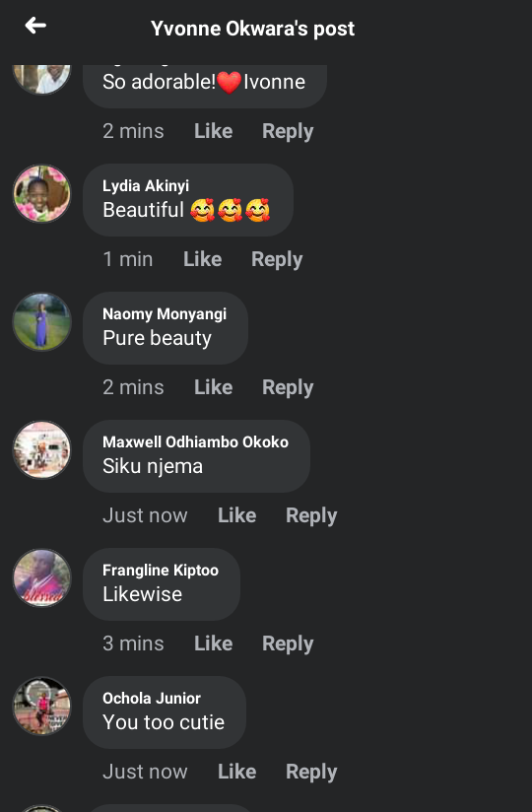Viewport: 532px width, 812px height.
Task: Open the Lydia Akinyi name link
Action: click(x=146, y=186)
